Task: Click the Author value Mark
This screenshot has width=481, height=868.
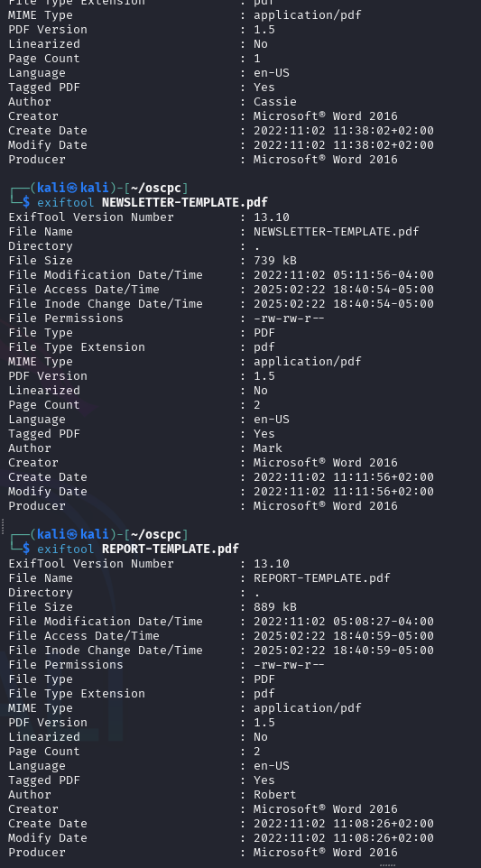Action: point(268,448)
